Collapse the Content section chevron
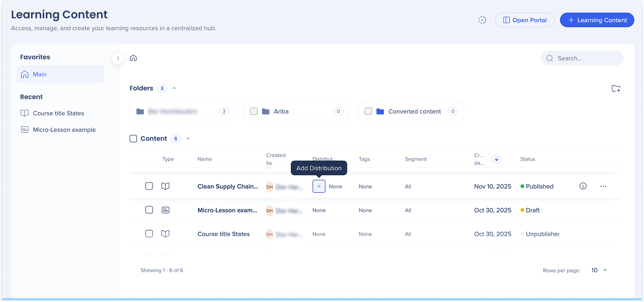Screen dimensions: 644x302 pos(188,139)
